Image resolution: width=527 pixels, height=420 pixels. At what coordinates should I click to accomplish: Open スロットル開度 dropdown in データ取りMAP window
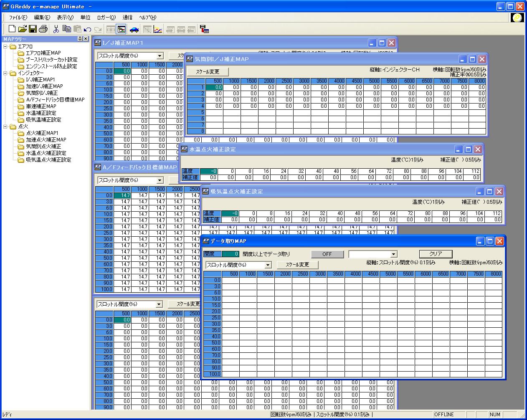click(268, 265)
